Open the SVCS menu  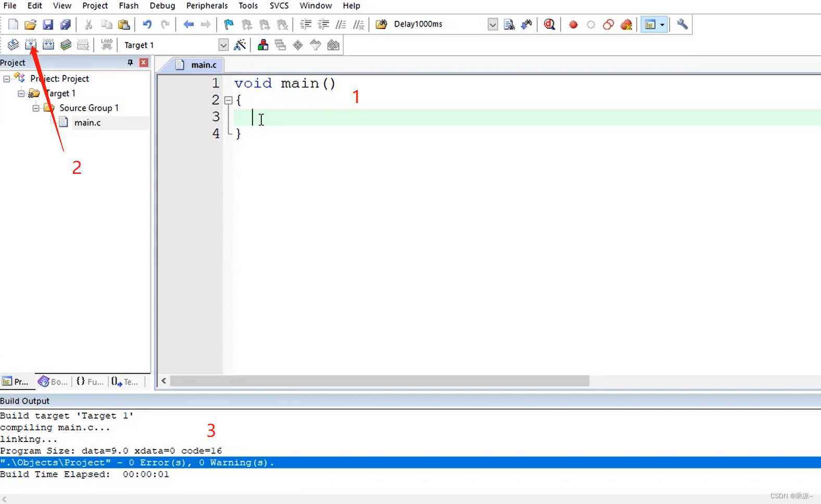click(x=279, y=6)
